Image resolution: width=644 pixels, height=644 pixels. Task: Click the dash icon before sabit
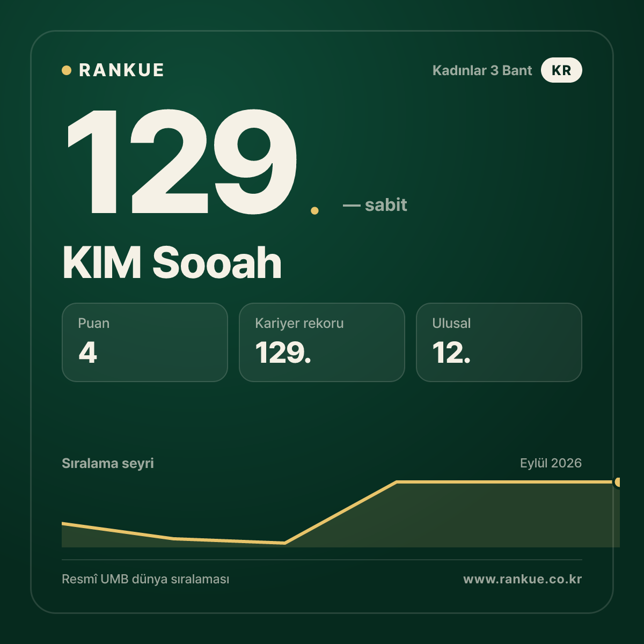tap(352, 206)
